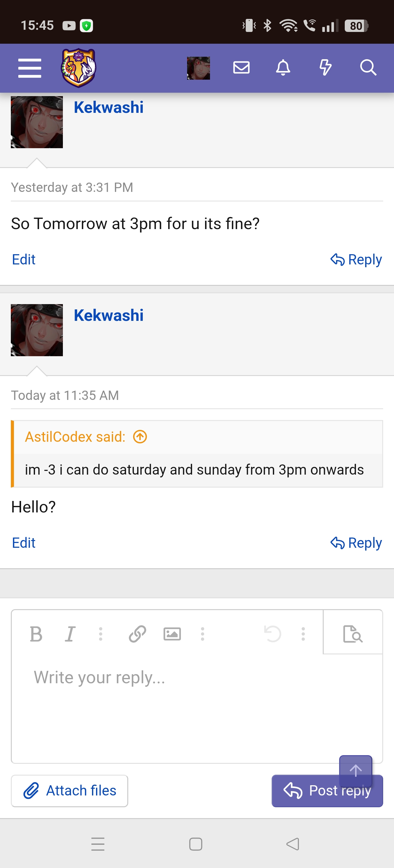Open the What's New lightning icon

(325, 68)
